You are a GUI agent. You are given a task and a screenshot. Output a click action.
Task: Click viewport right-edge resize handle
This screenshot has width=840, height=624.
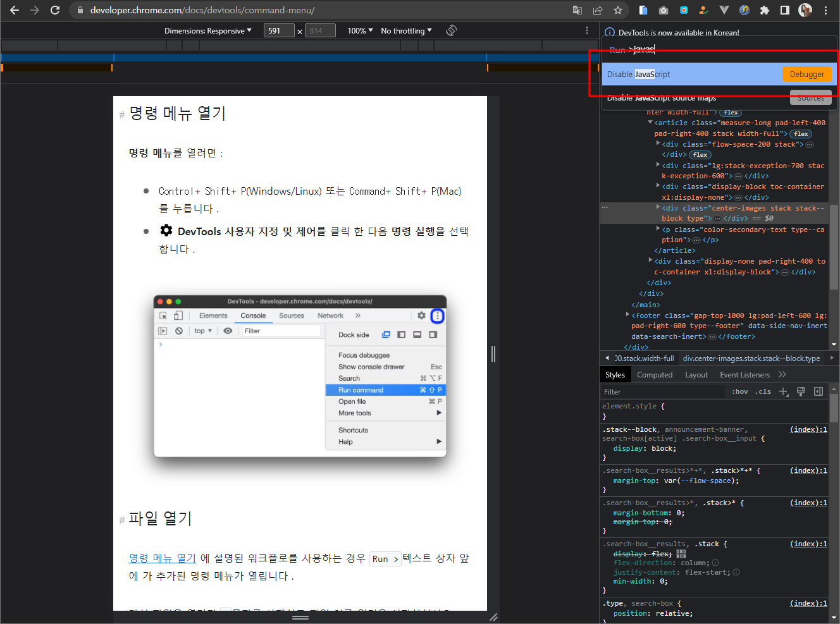click(493, 354)
